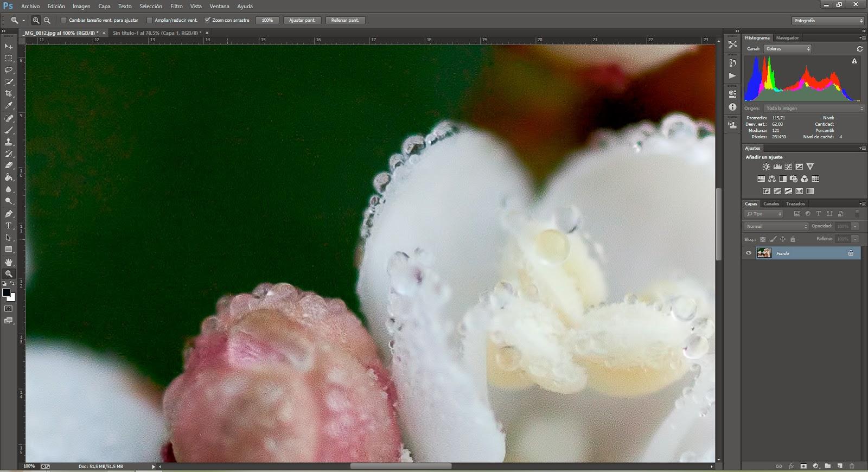
Task: Enable Cambiar tamaño vent. para ajustar checkbox
Action: (63, 20)
